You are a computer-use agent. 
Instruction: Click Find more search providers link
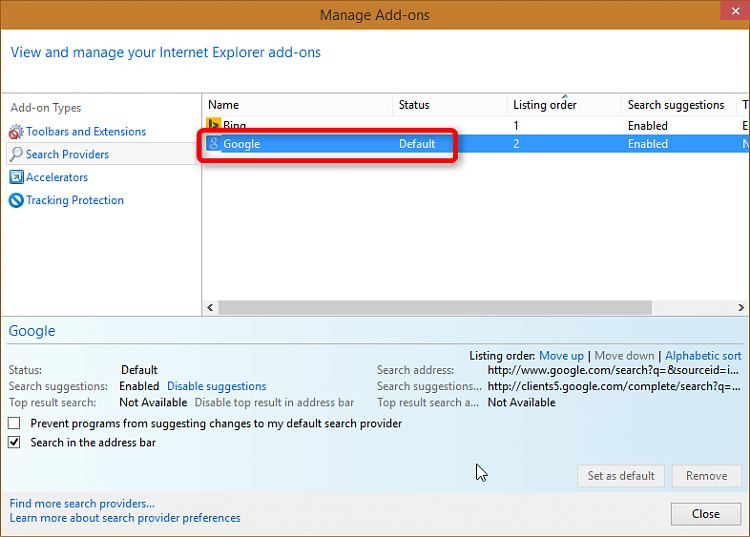point(82,504)
